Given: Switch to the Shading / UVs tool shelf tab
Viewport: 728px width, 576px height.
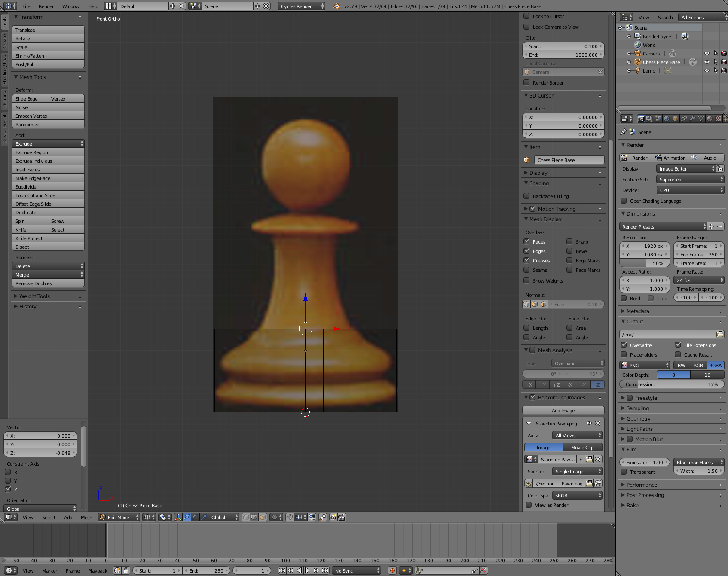Looking at the screenshot, I should [x=4, y=69].
